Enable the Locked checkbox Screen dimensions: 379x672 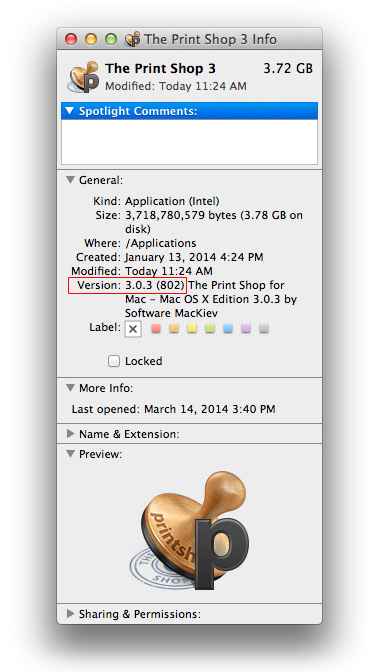pos(114,361)
